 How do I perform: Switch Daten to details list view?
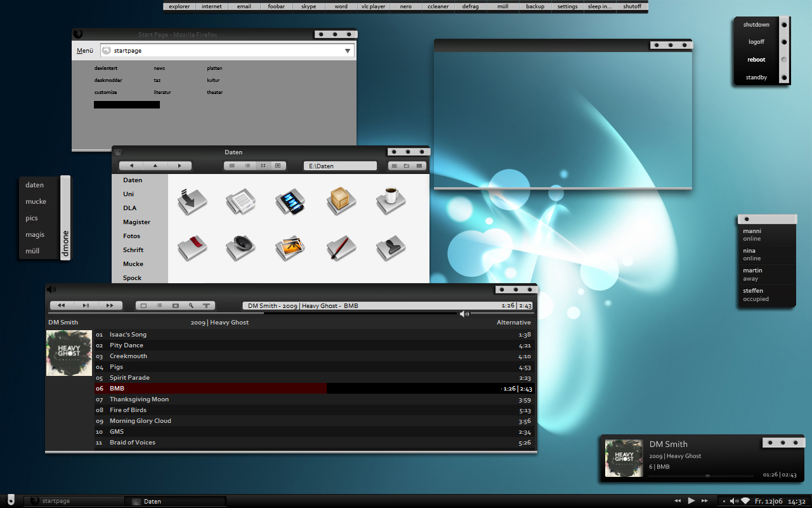tap(232, 166)
